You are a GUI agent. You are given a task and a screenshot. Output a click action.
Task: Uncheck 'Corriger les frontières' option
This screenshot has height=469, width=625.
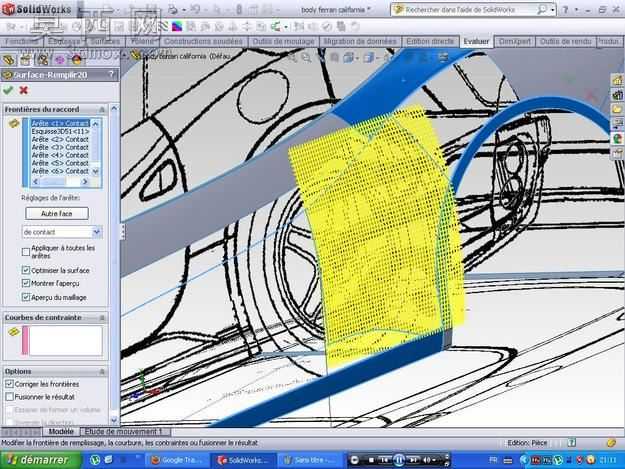pyautogui.click(x=9, y=384)
